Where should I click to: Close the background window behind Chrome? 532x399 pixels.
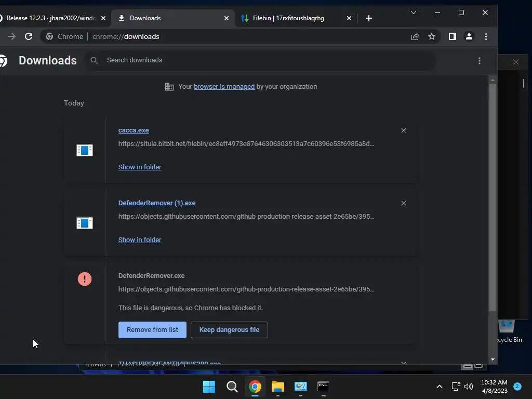(516, 62)
